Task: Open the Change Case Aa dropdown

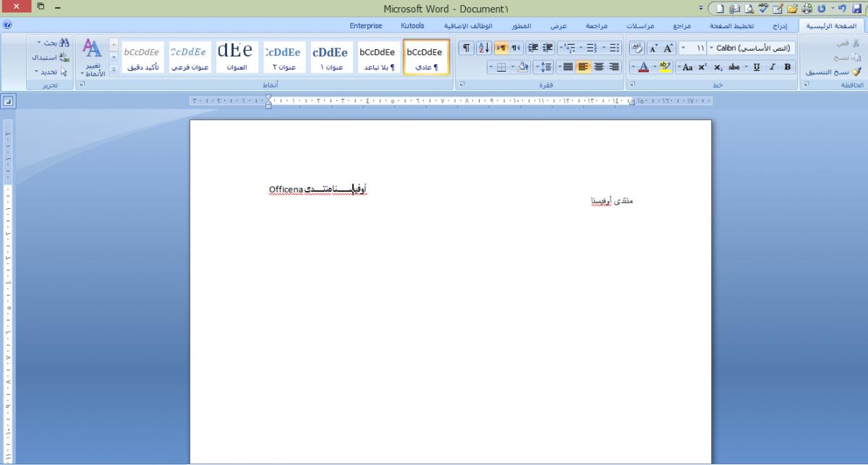Action: tap(685, 67)
